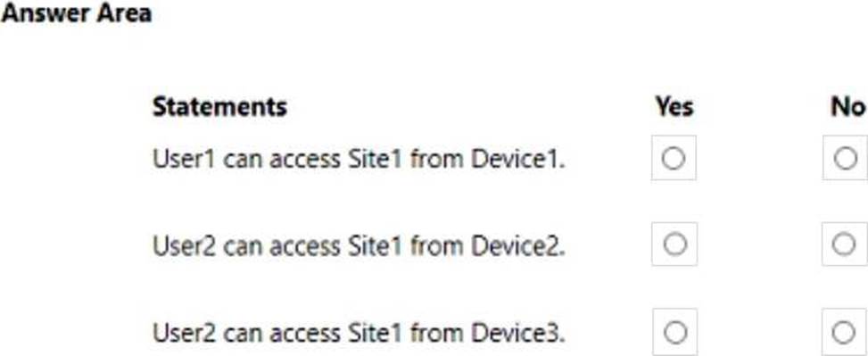Choose Yes for User2 Site1 access from Device2

pos(674,244)
